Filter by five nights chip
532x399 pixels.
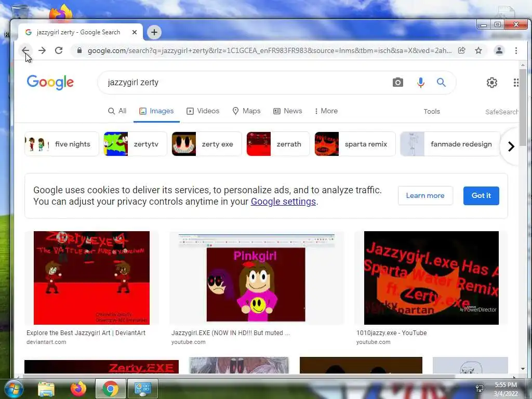point(62,144)
